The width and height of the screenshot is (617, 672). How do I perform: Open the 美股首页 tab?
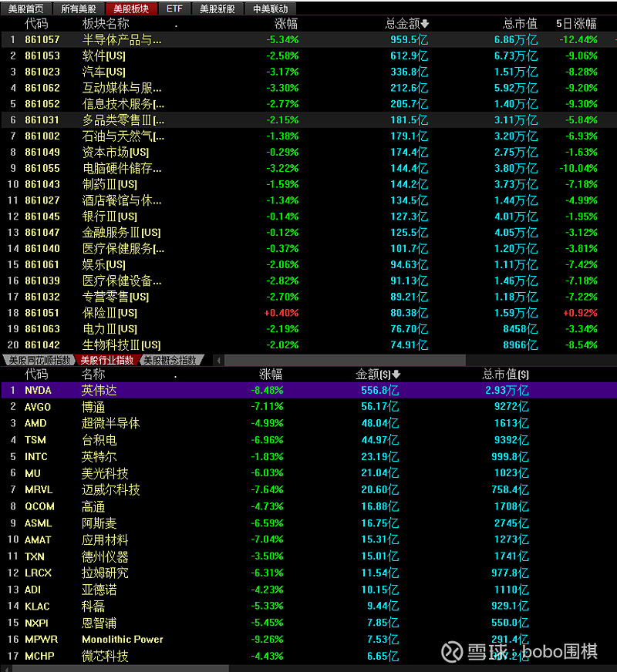pos(25,8)
